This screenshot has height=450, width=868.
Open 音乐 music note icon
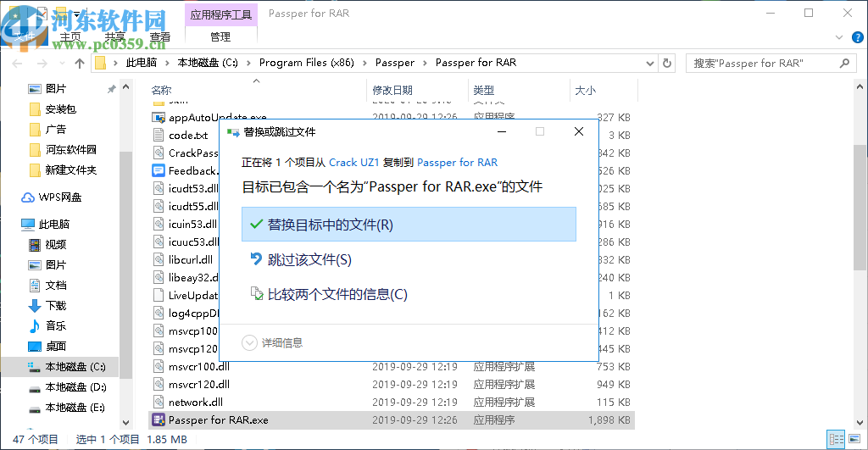(34, 326)
